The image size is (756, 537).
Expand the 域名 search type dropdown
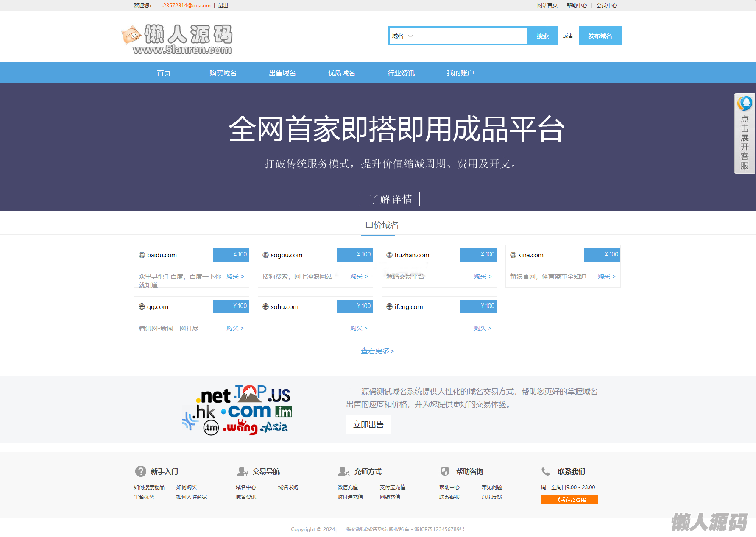(x=402, y=36)
